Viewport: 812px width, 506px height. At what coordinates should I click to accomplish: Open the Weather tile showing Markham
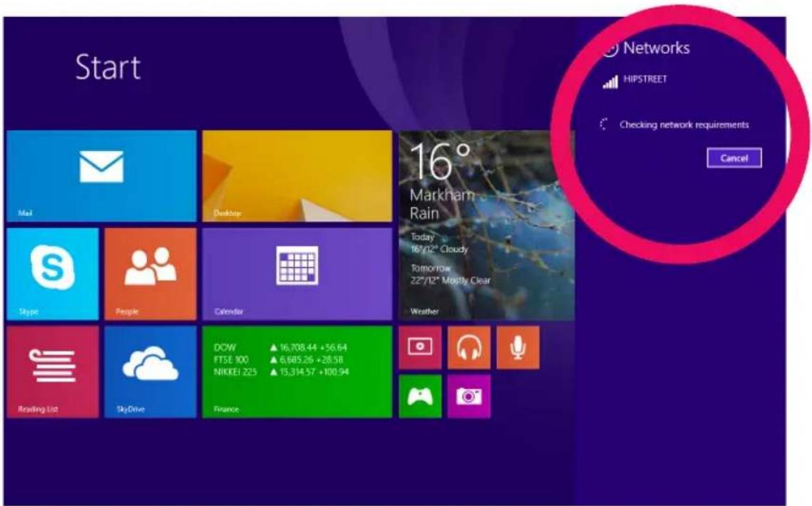[487, 225]
